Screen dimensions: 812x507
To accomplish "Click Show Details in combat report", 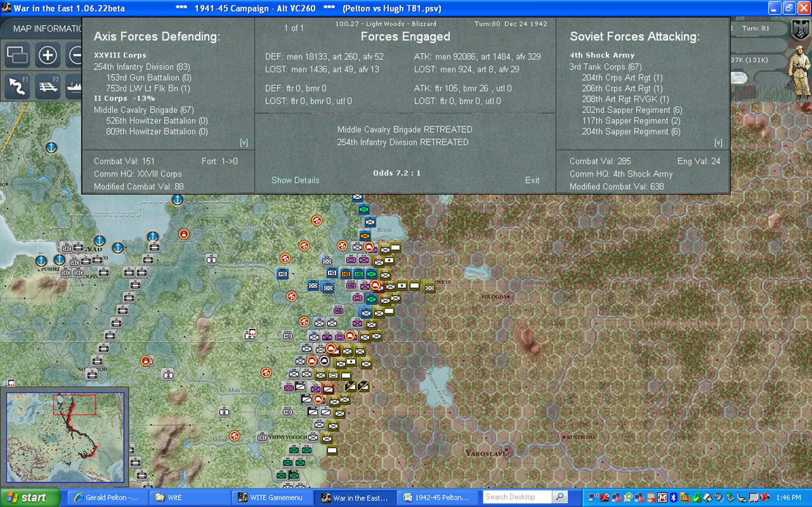I will pyautogui.click(x=295, y=180).
